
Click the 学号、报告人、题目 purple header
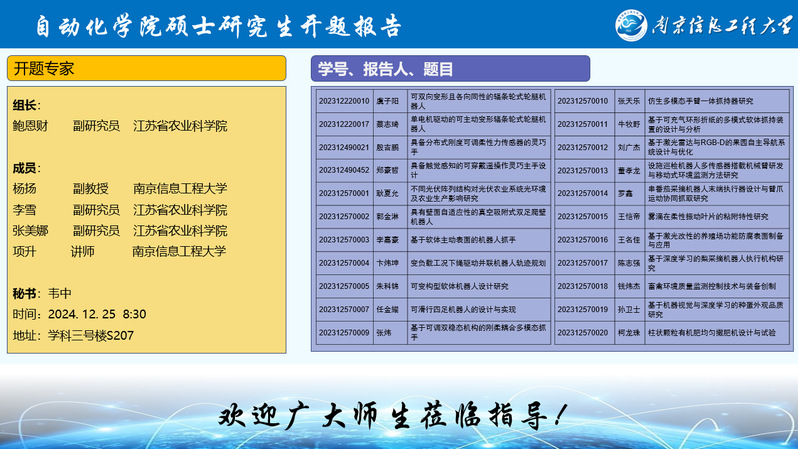449,68
